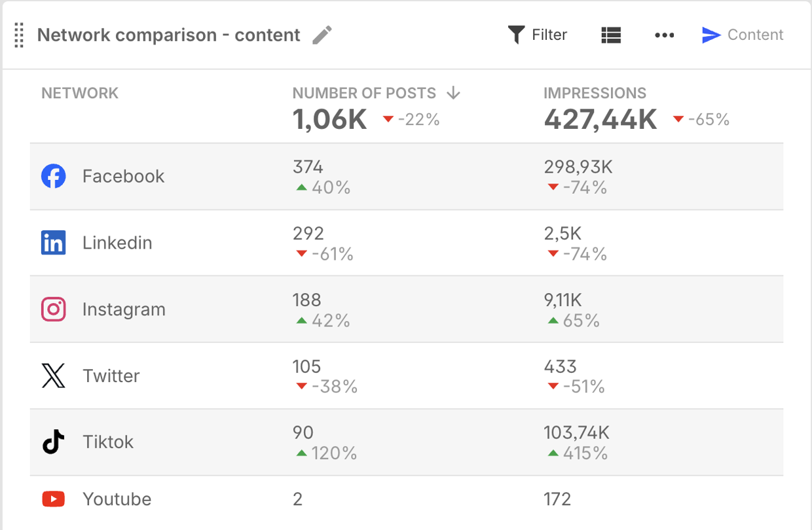Image resolution: width=812 pixels, height=530 pixels.
Task: Select the LinkedIn logo icon
Action: click(53, 242)
